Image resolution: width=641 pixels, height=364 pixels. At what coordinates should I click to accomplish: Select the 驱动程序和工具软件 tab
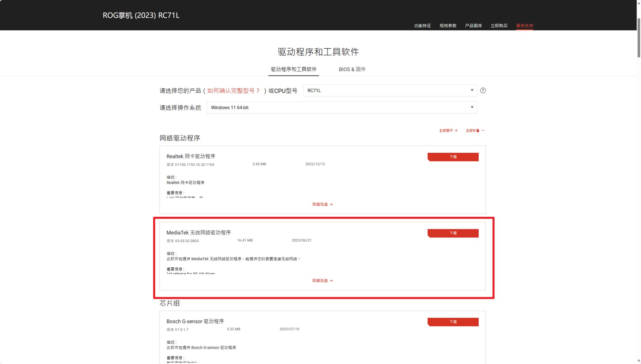294,69
